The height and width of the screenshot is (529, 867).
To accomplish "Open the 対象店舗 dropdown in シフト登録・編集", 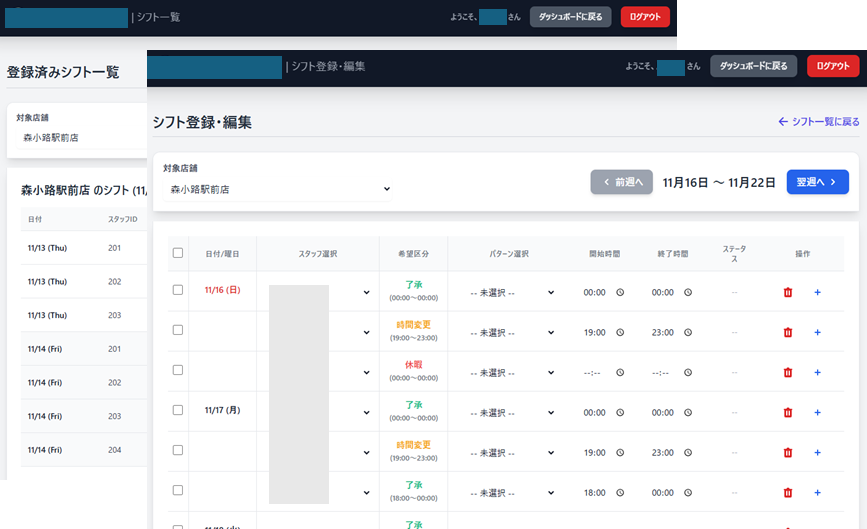I will (x=277, y=189).
